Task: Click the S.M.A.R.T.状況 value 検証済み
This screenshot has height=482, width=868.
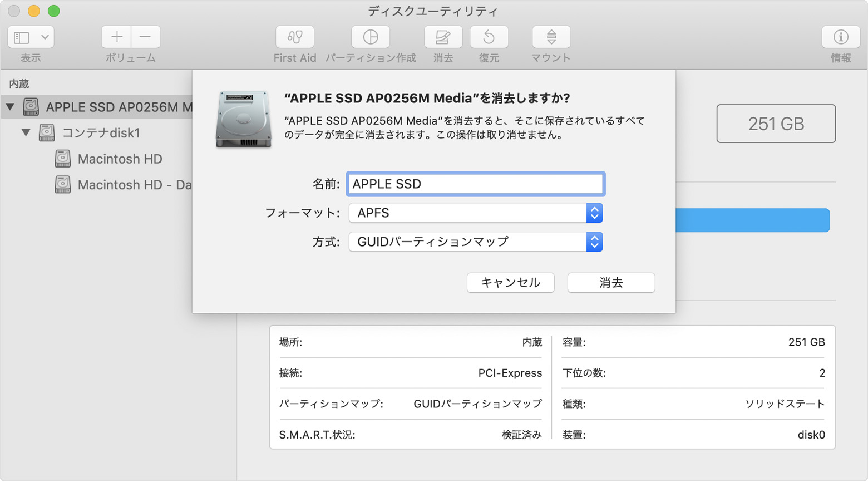Action: pyautogui.click(x=522, y=435)
